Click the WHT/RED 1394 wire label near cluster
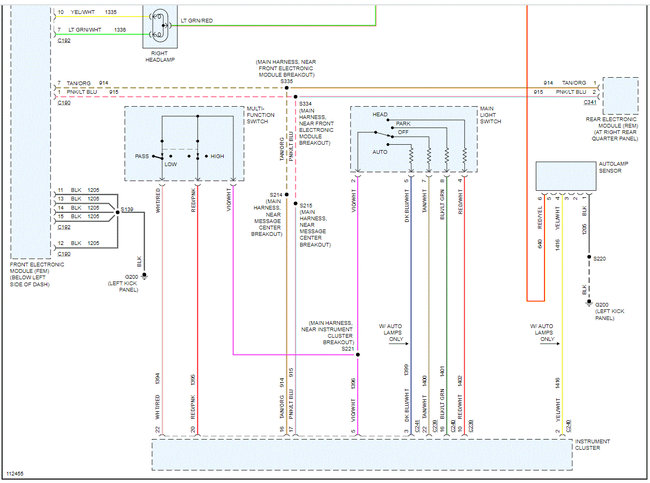 [157, 396]
